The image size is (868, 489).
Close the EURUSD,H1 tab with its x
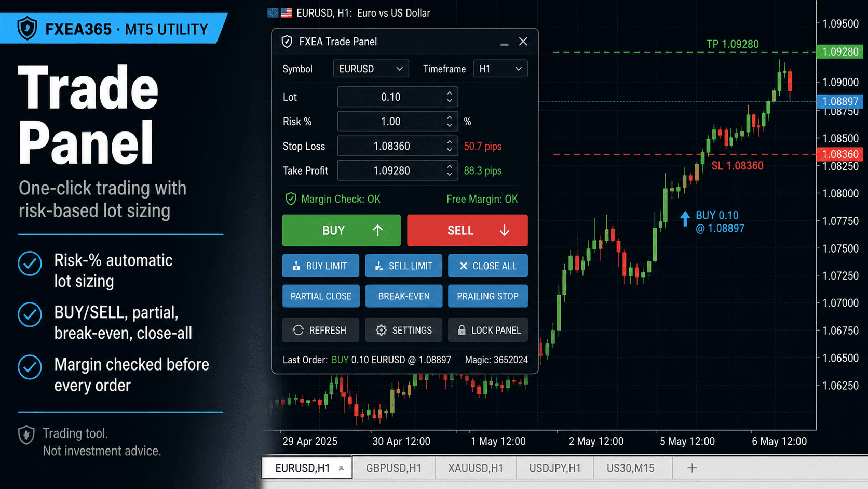click(x=341, y=468)
